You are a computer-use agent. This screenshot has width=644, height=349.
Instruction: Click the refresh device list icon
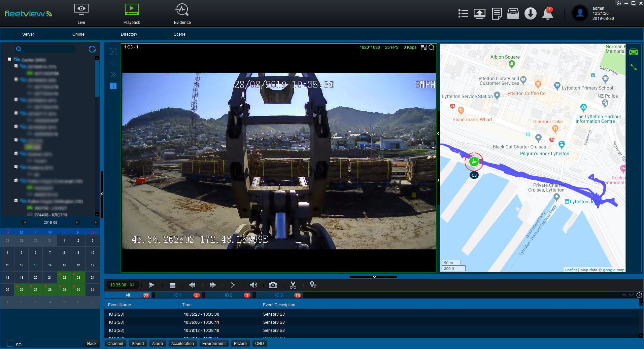[92, 49]
